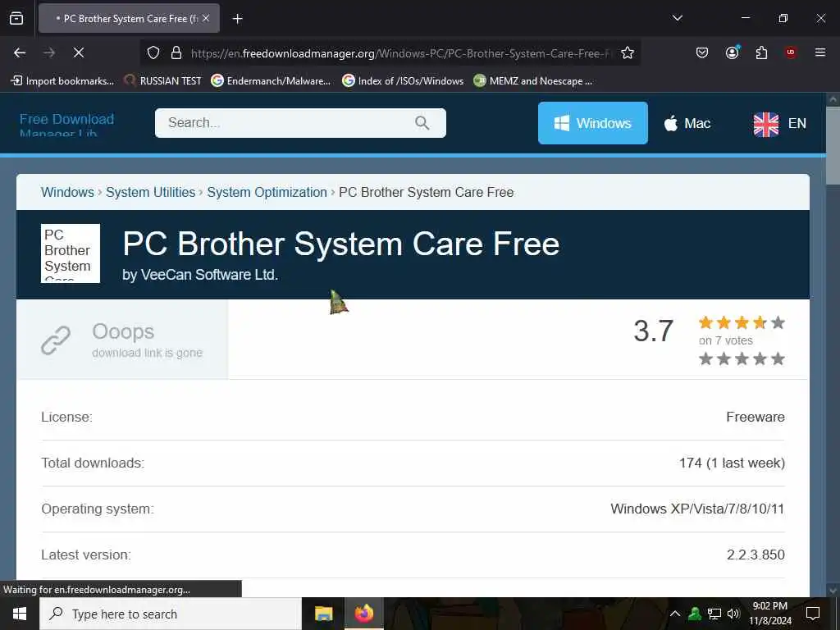Click the 3.7 rating score
Viewport: 840px width, 630px height.
[x=654, y=331]
